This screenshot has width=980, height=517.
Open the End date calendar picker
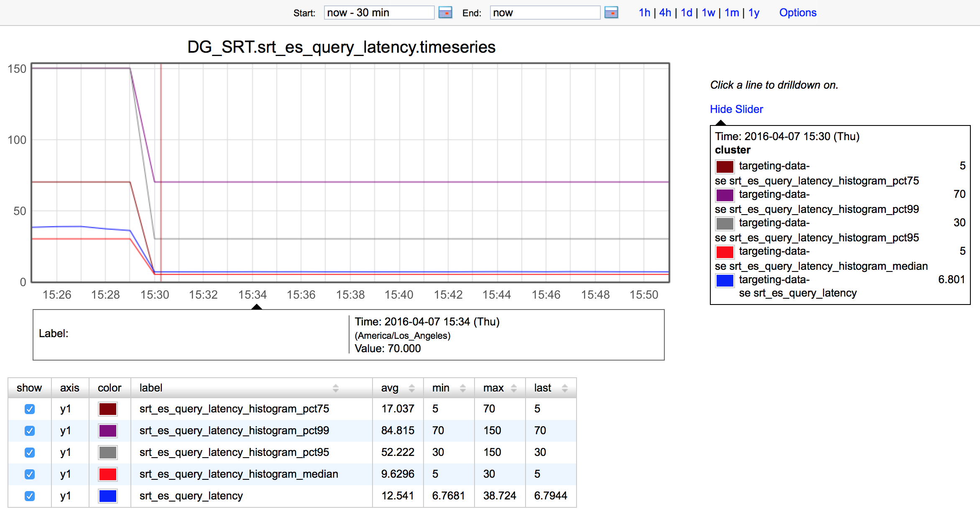click(611, 13)
